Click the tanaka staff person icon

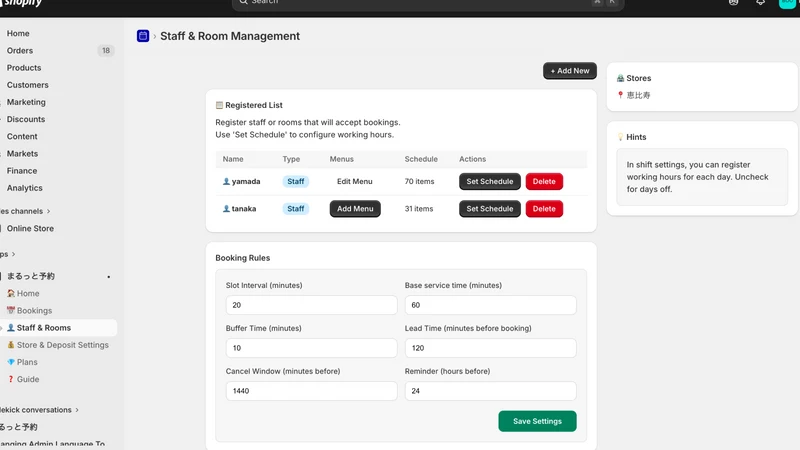click(x=226, y=209)
